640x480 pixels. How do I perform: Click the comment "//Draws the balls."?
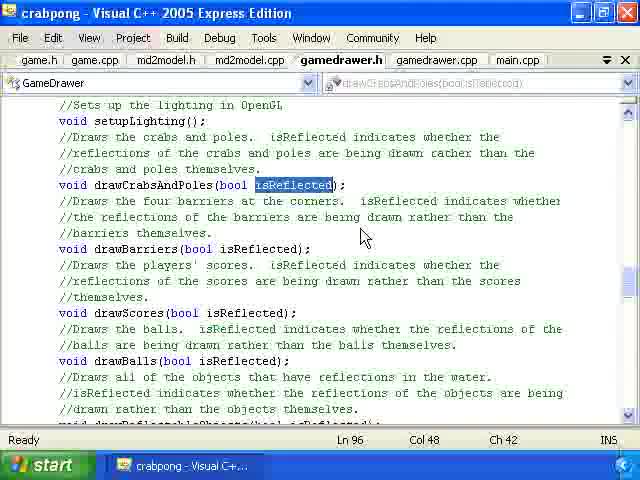click(x=121, y=329)
